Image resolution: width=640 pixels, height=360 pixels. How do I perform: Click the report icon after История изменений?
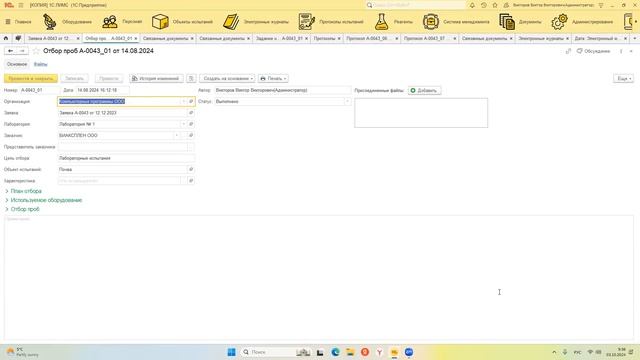191,78
